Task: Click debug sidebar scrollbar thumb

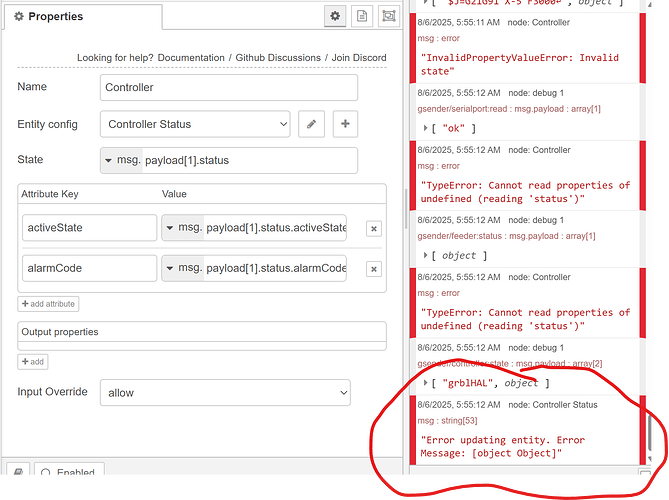Action: pyautogui.click(x=649, y=432)
